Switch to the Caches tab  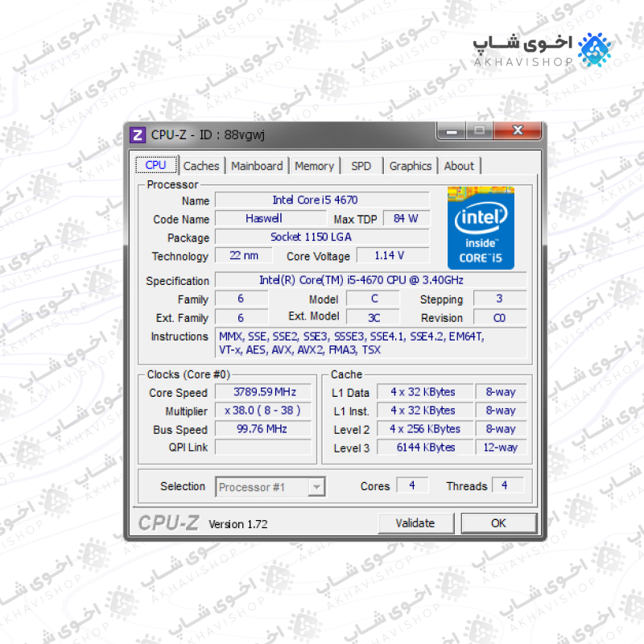point(201,166)
